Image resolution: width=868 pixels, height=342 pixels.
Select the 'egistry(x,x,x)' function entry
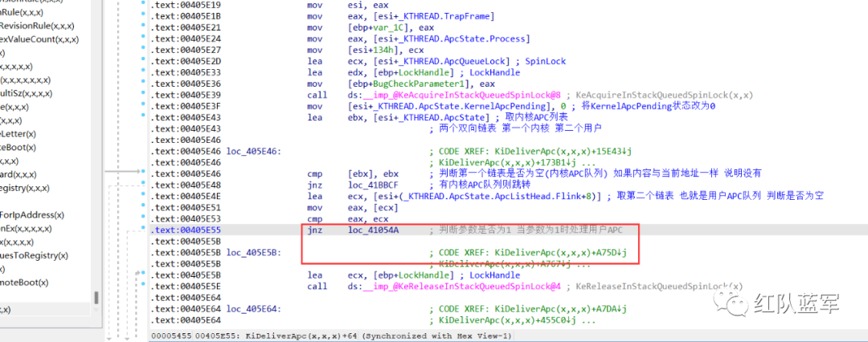(x=26, y=188)
